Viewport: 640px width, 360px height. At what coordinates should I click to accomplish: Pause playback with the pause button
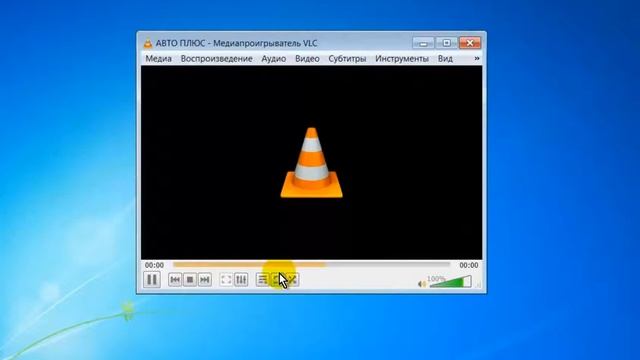152,280
